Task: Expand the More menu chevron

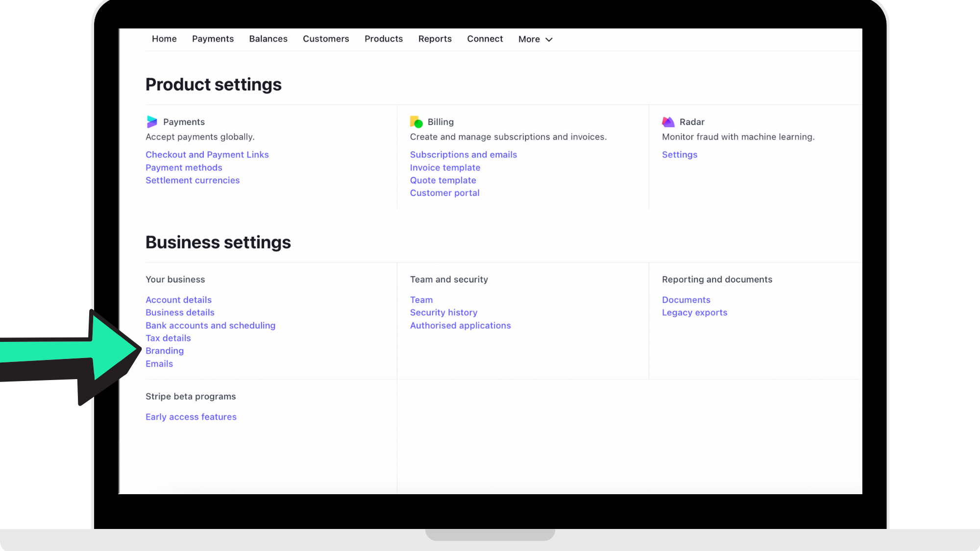Action: (x=549, y=40)
